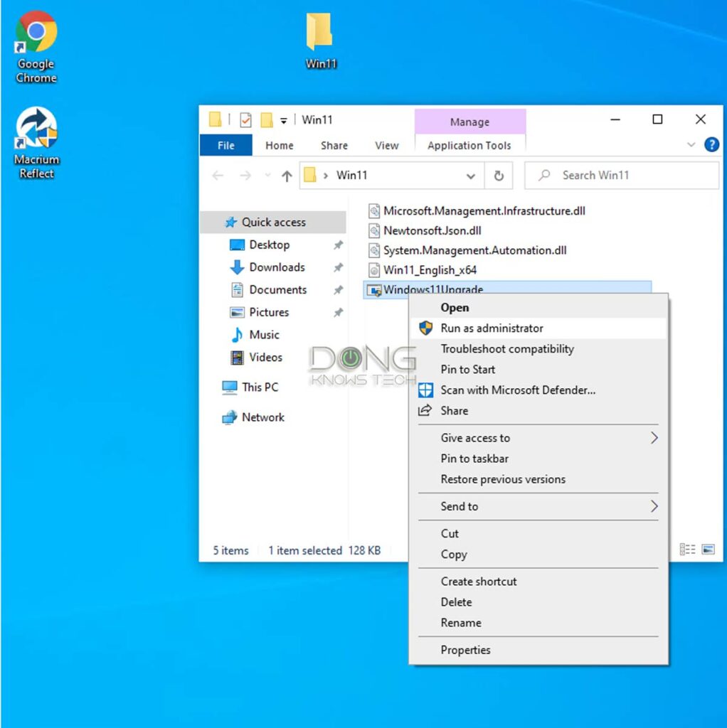Select Quick access in navigation pane
Viewport: 727px width, 728px height.
pos(273,222)
